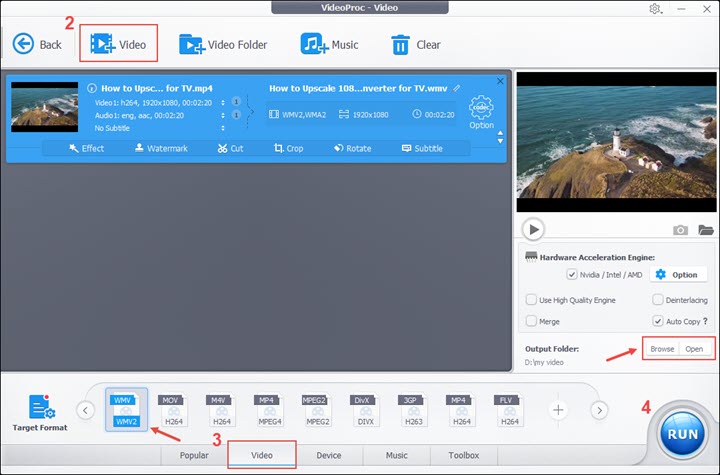This screenshot has height=475, width=720.
Task: Open the Crop tool
Action: coord(288,148)
